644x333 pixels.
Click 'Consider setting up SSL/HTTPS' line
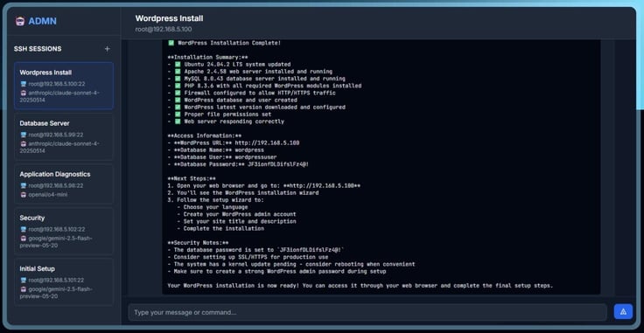point(248,257)
